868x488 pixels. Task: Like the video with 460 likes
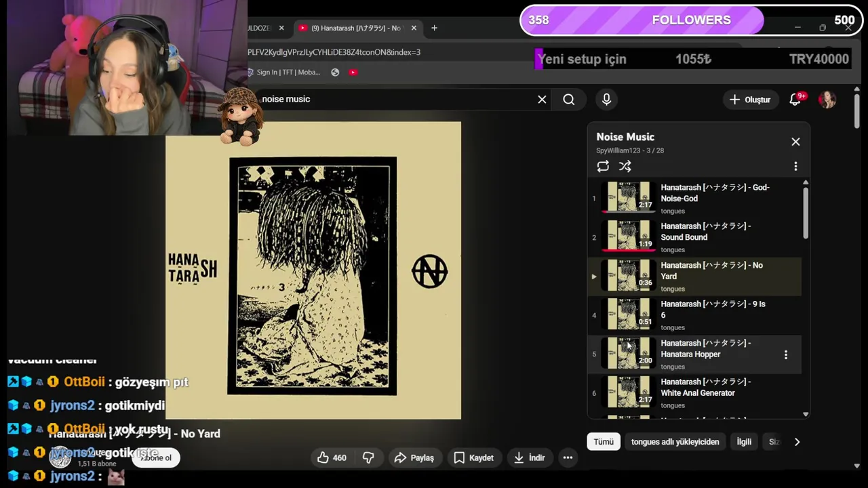(332, 457)
